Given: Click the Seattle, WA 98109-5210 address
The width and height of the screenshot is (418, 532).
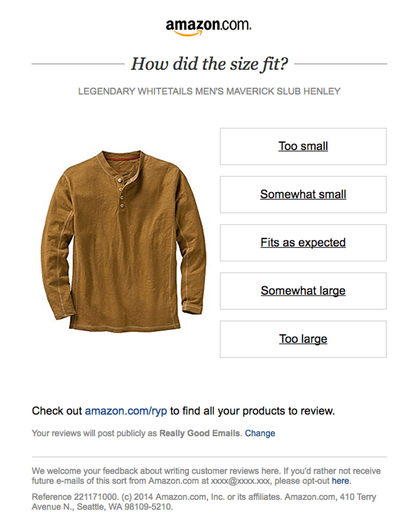Looking at the screenshot, I should click(124, 507).
